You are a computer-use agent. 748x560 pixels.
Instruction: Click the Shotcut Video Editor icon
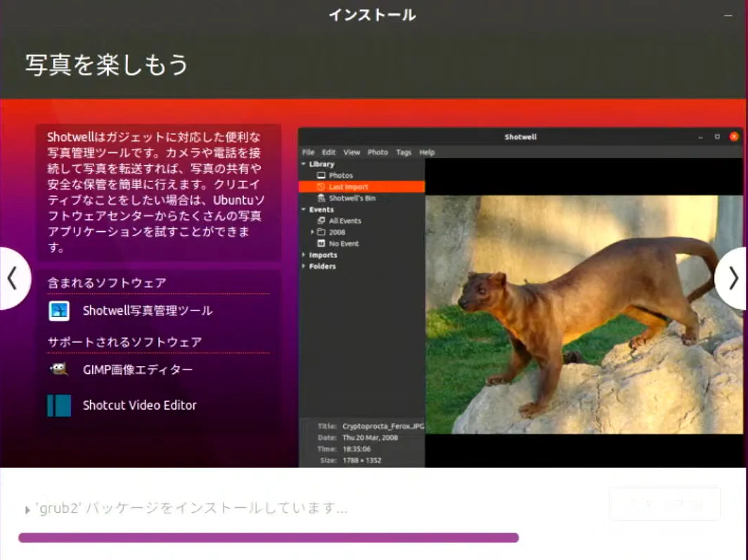click(x=59, y=405)
